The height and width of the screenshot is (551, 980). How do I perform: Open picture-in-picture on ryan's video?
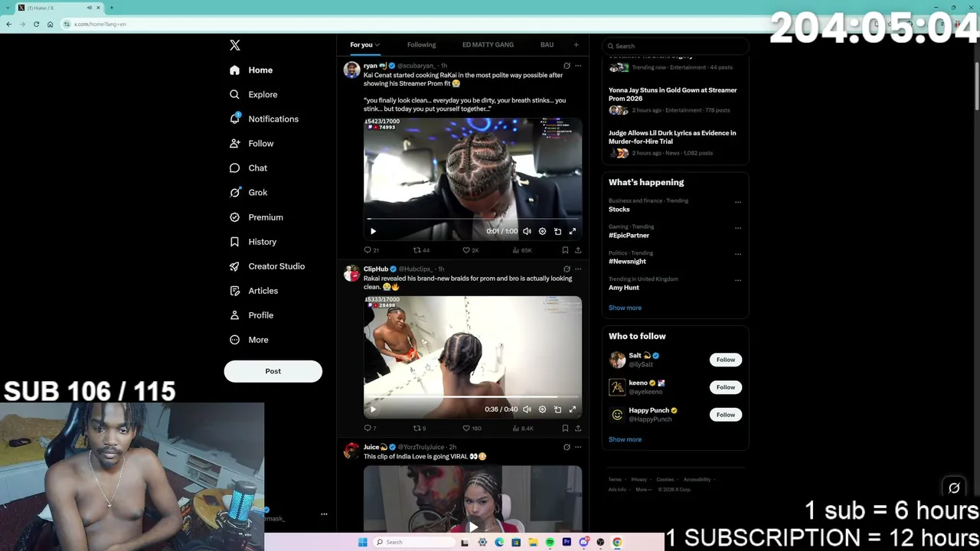pyautogui.click(x=557, y=231)
